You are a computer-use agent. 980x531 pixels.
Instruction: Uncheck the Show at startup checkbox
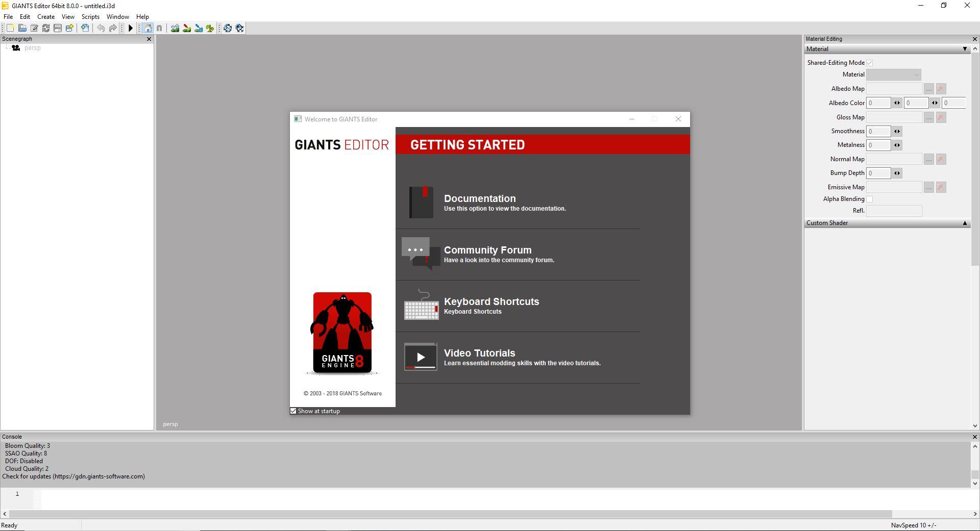tap(293, 411)
